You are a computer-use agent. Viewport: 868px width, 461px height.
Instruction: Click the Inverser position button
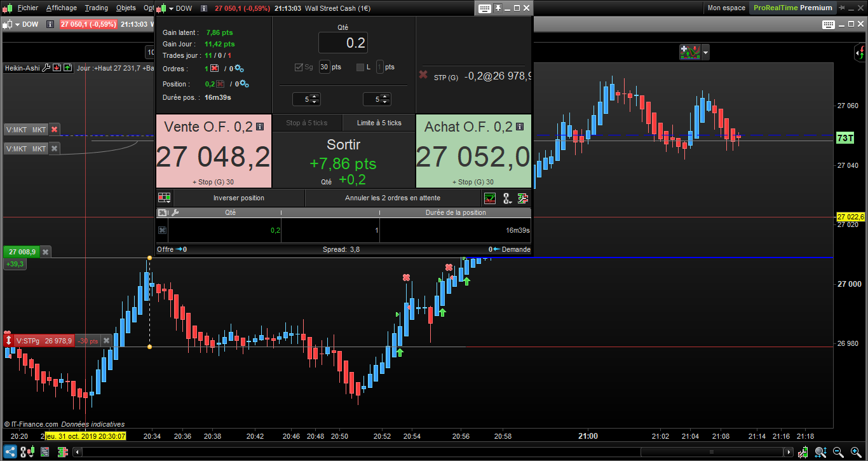click(238, 198)
